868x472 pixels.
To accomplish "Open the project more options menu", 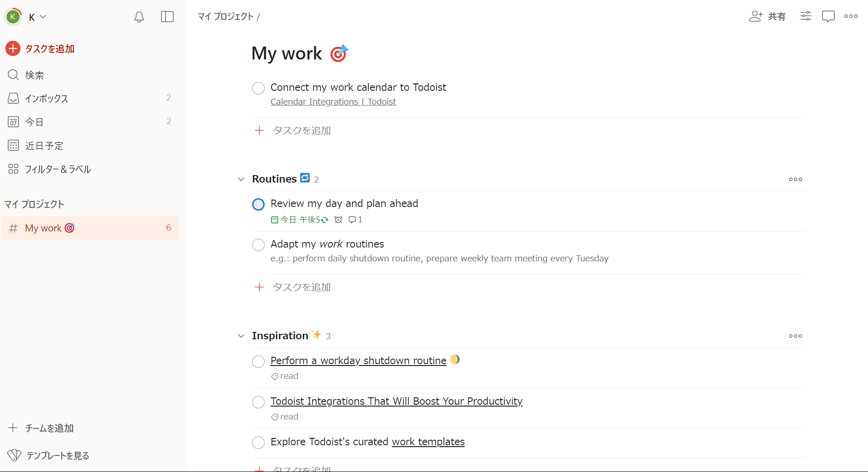I will (850, 16).
